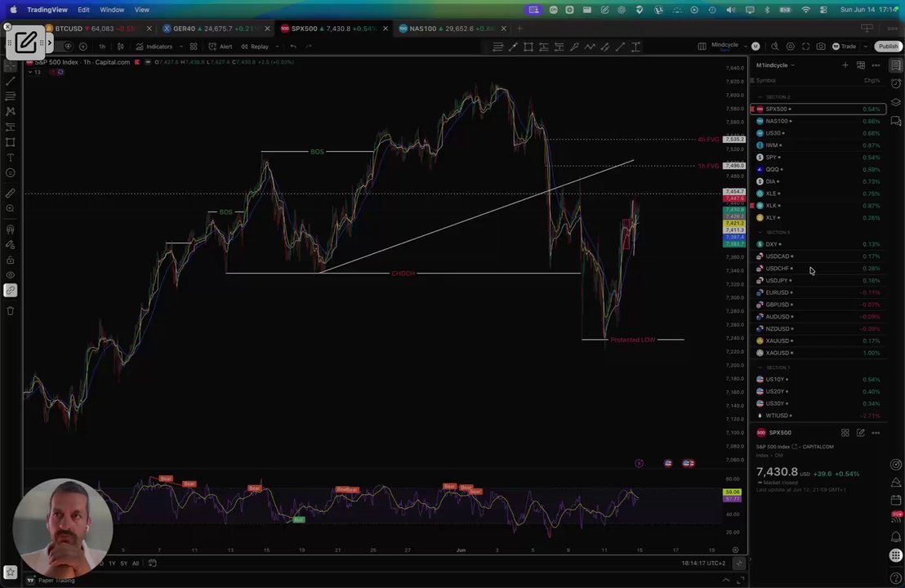Remove drawings with the trash icon
Viewport: 905px width, 588px height.
point(11,311)
